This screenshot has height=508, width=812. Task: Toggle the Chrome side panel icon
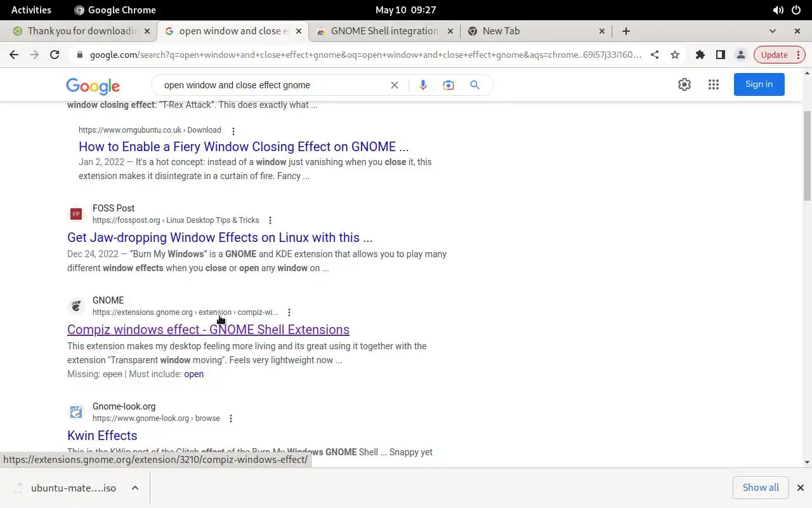(x=720, y=55)
